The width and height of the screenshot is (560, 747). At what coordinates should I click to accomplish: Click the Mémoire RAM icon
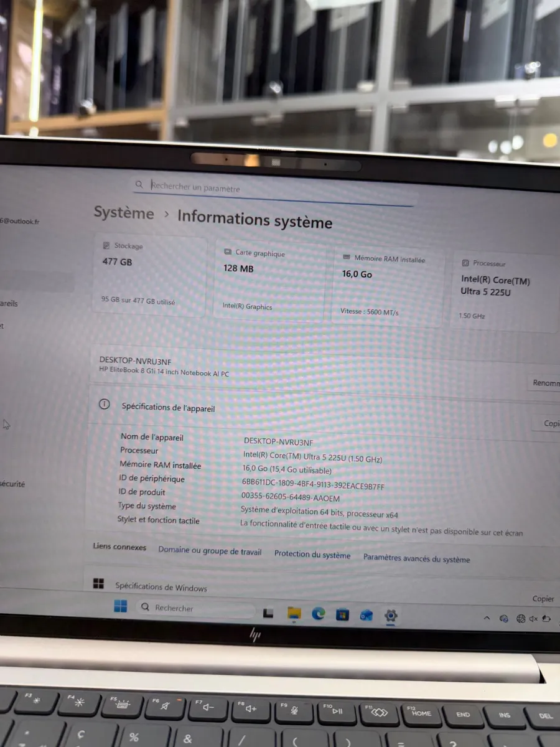point(347,256)
